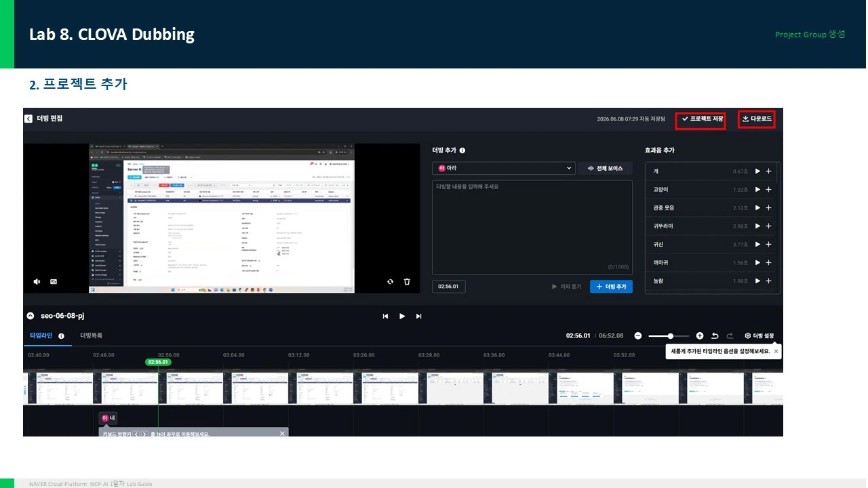Open the 전체 보이스 voice list
Viewport: 868px width, 488px height.
pyautogui.click(x=606, y=168)
